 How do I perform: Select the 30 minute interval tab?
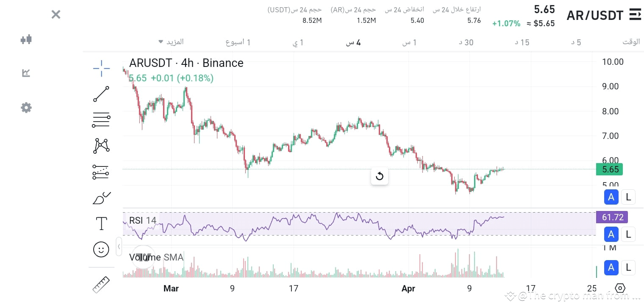(x=466, y=42)
